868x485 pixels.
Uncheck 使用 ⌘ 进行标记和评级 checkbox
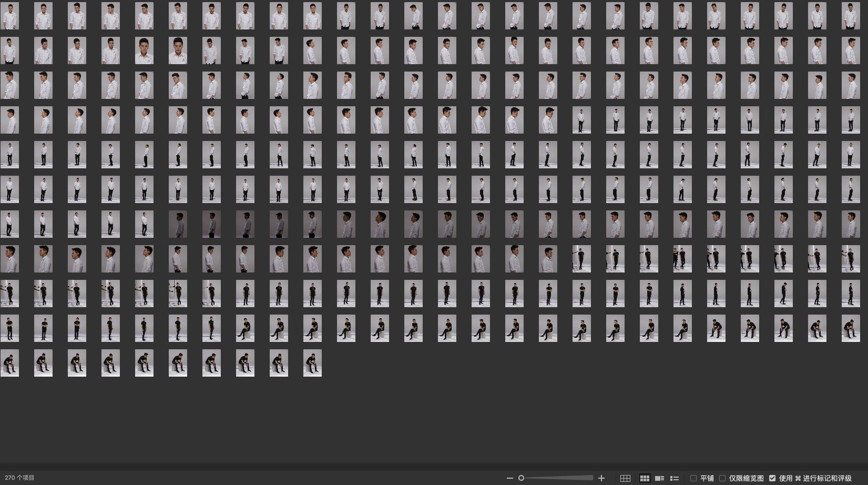point(772,478)
